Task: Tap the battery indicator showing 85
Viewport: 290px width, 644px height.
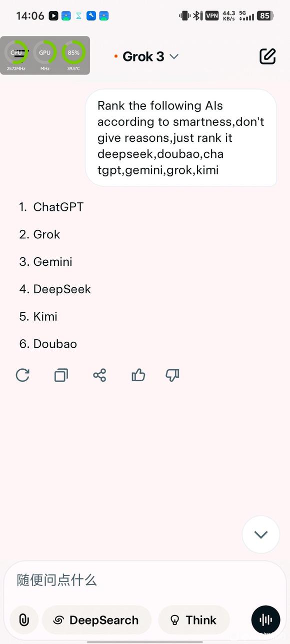Action: (265, 15)
